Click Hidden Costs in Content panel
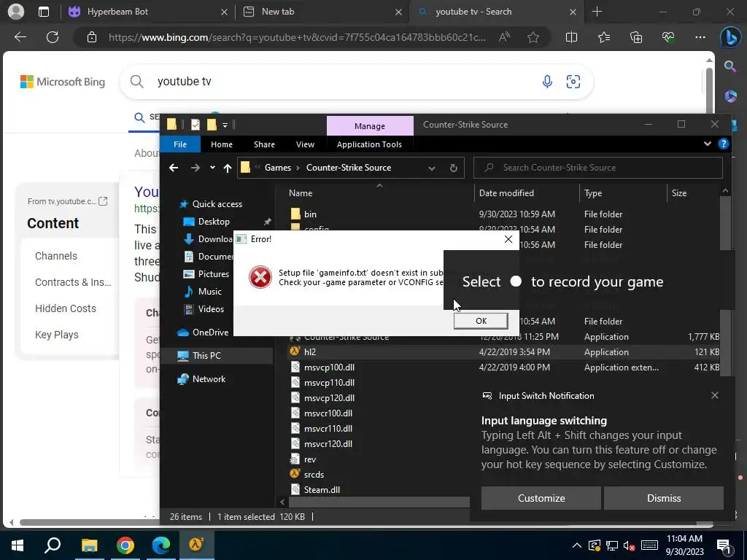The height and width of the screenshot is (560, 747). [65, 308]
